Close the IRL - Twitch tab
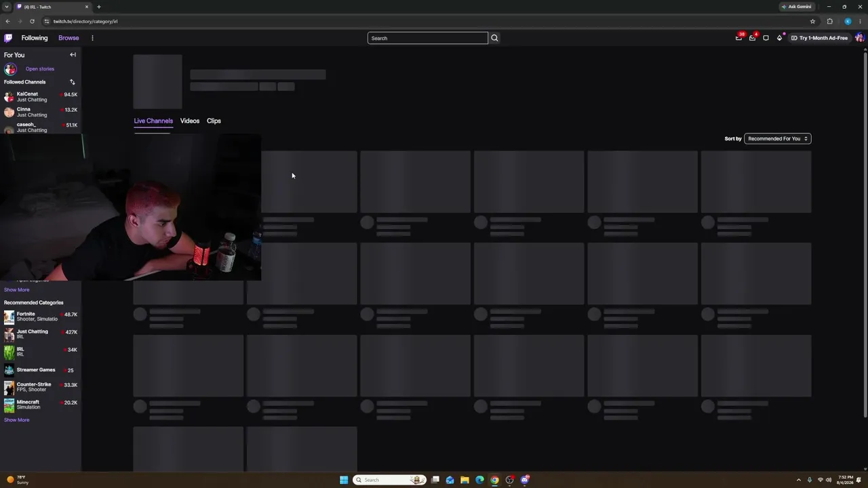Image resolution: width=868 pixels, height=488 pixels. (87, 7)
